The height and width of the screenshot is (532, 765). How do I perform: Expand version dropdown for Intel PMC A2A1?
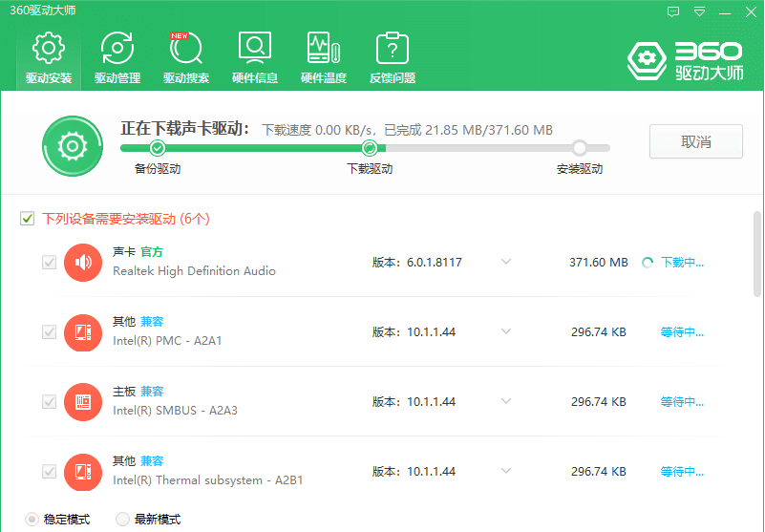(506, 331)
